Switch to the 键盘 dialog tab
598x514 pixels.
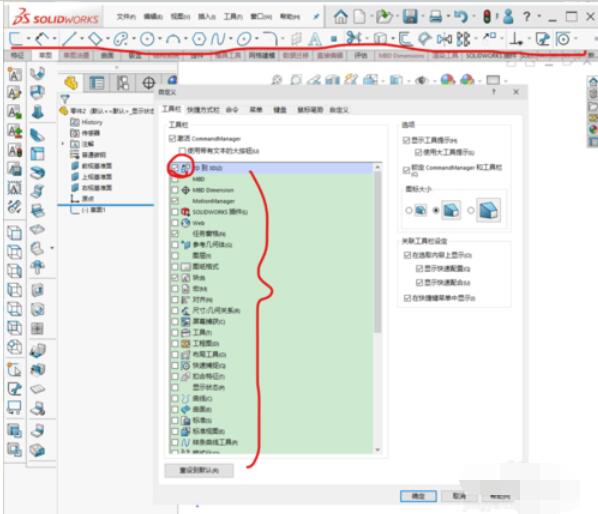coord(280,110)
